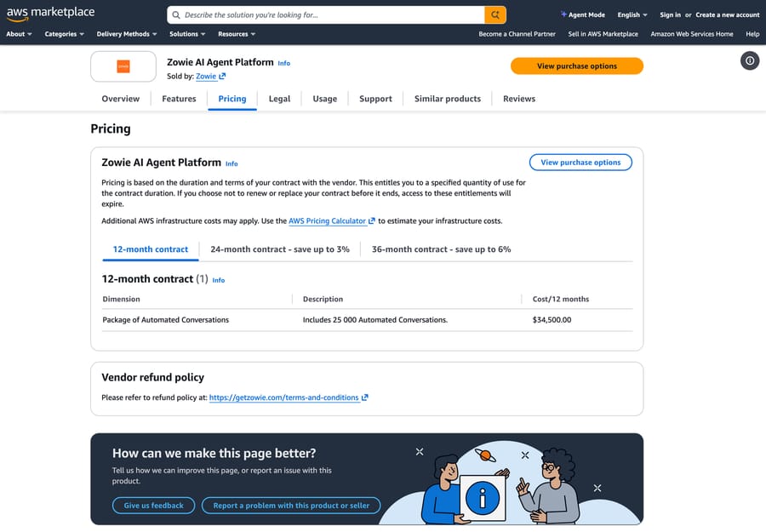Click the Help link in header
766x532 pixels.
pos(752,34)
